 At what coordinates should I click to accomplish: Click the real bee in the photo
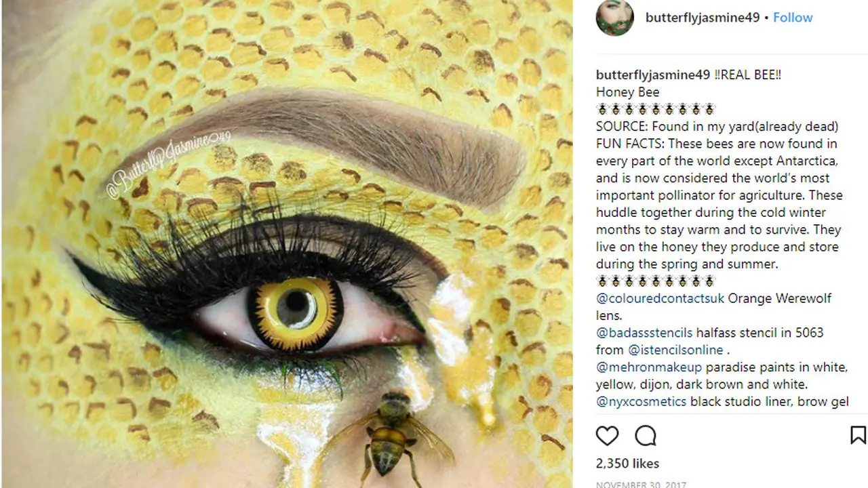point(390,434)
